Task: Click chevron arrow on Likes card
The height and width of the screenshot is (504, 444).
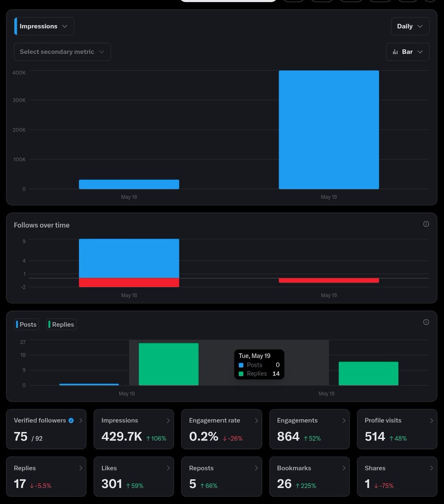Action: click(168, 468)
